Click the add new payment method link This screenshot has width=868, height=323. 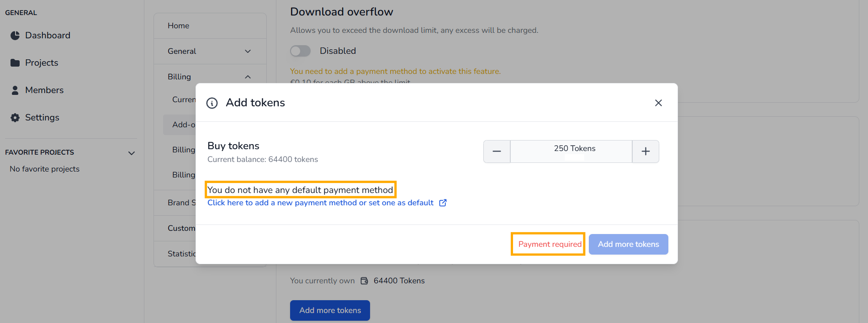point(320,203)
